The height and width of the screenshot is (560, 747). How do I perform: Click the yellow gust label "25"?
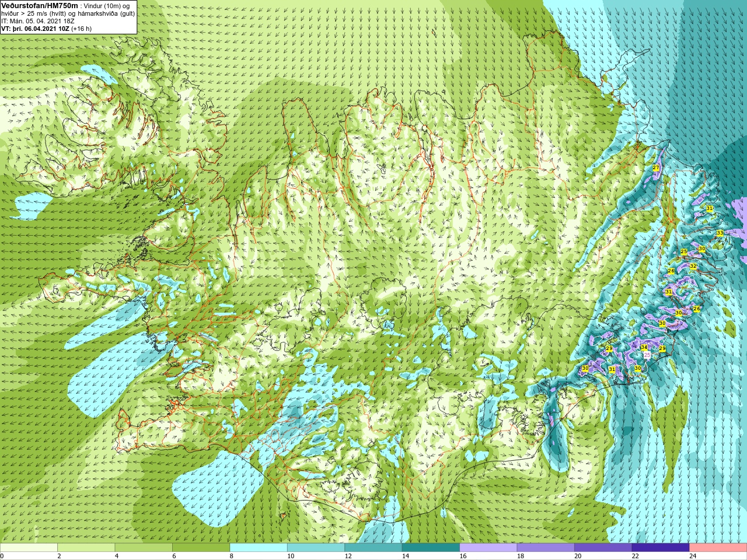click(x=684, y=252)
